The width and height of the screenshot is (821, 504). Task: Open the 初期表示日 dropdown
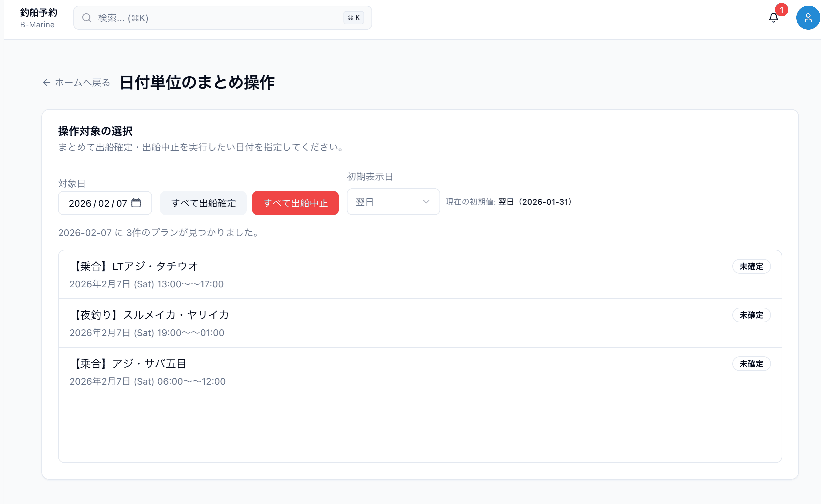tap(393, 202)
